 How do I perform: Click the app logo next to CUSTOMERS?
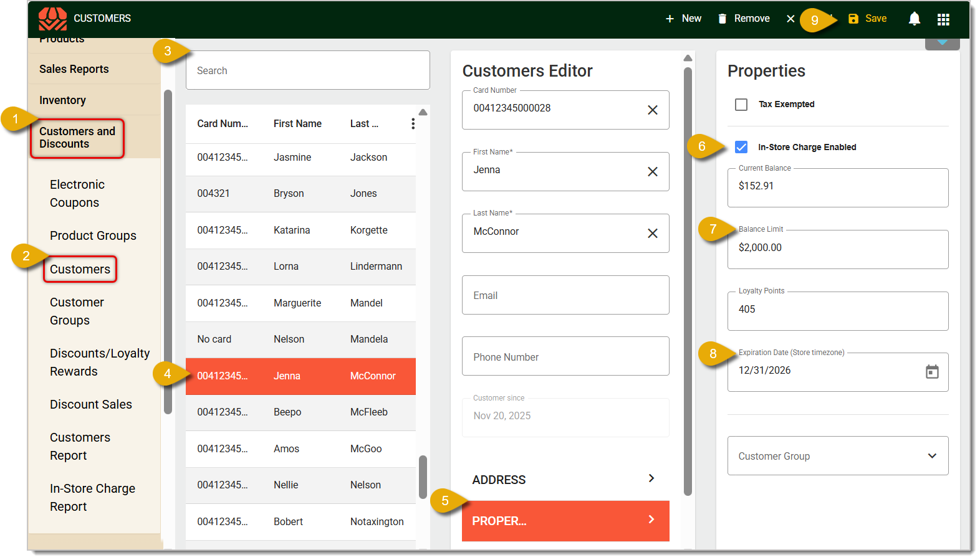(x=52, y=19)
